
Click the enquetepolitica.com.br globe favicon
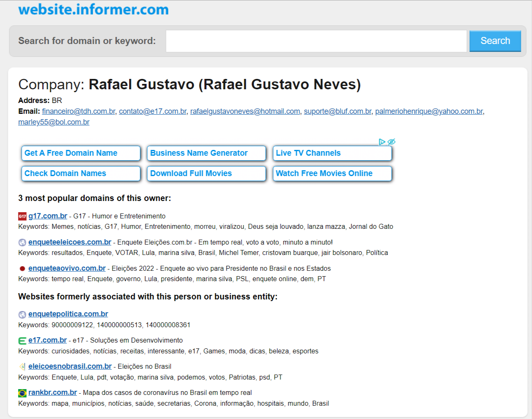pos(22,315)
